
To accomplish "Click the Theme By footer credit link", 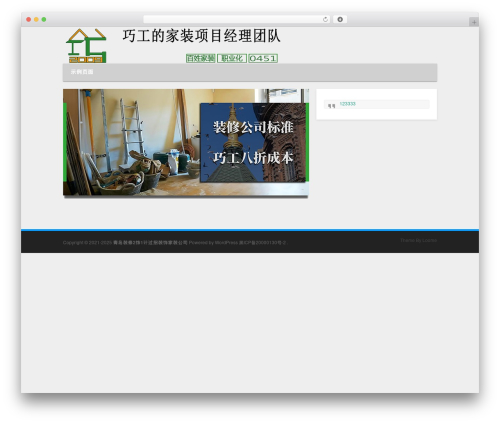I will tap(418, 240).
